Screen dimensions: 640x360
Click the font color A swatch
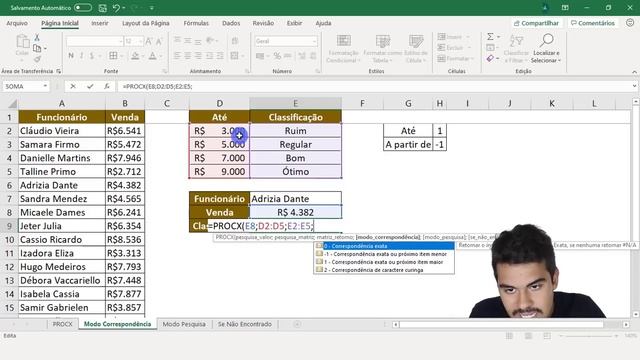coord(153,56)
